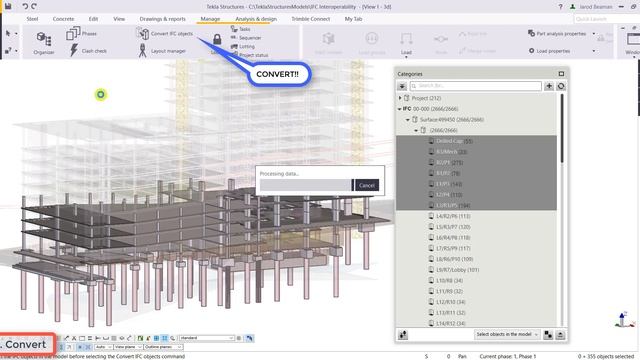Open Select objects in the model dropdown
The image size is (640, 360).
click(x=507, y=334)
